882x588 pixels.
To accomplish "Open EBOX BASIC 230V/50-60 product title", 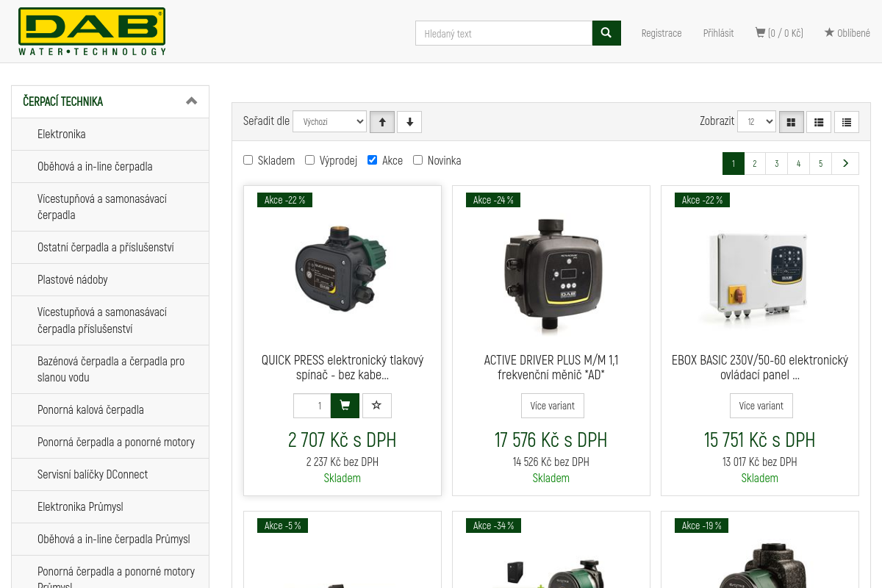I will 760,367.
